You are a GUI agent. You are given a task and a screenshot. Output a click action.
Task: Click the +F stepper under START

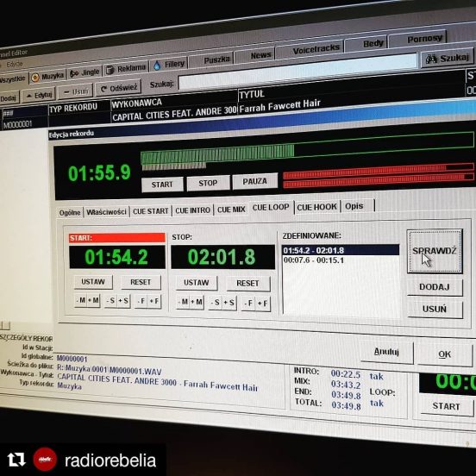pyautogui.click(x=154, y=302)
